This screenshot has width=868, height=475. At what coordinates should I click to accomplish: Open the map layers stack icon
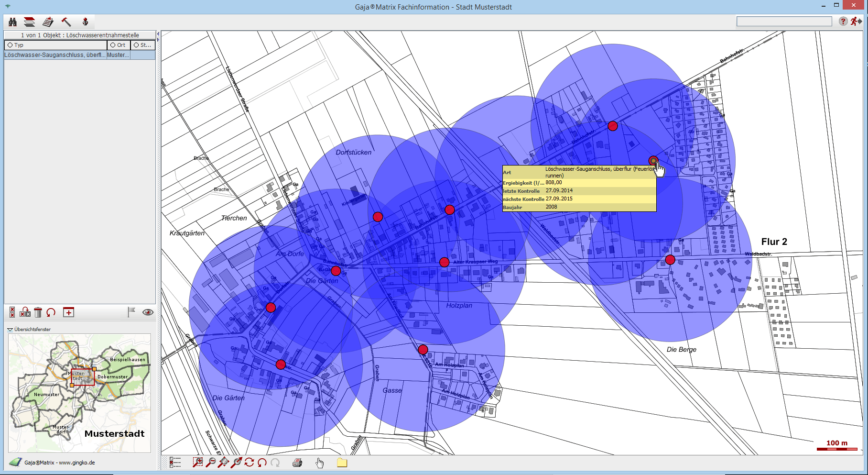click(30, 22)
